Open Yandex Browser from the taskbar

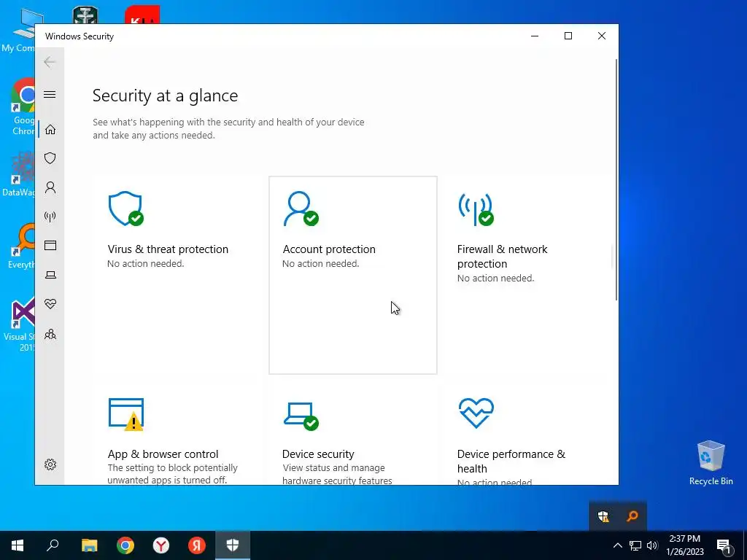161,545
